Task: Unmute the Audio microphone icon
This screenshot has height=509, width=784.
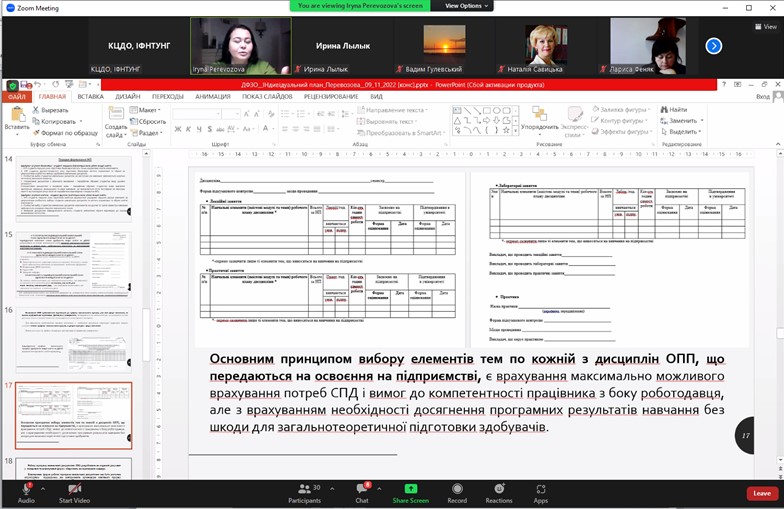Action: tap(26, 489)
